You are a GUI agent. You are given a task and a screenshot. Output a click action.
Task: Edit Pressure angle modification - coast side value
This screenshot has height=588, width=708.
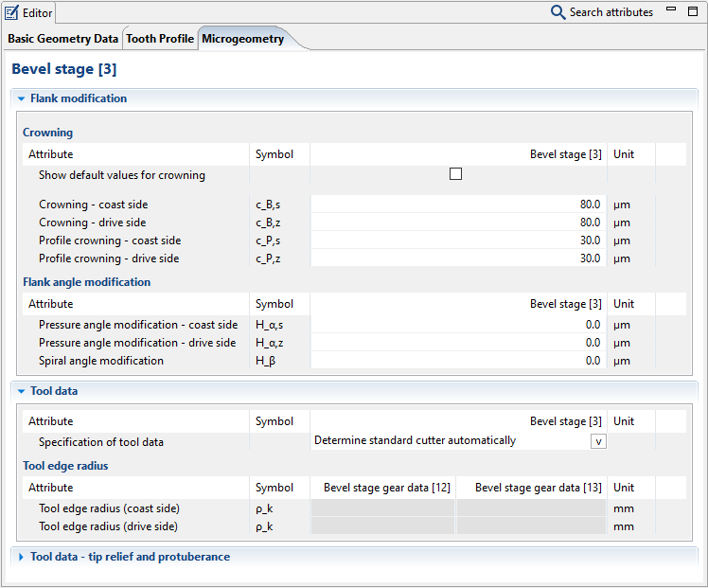click(x=457, y=325)
